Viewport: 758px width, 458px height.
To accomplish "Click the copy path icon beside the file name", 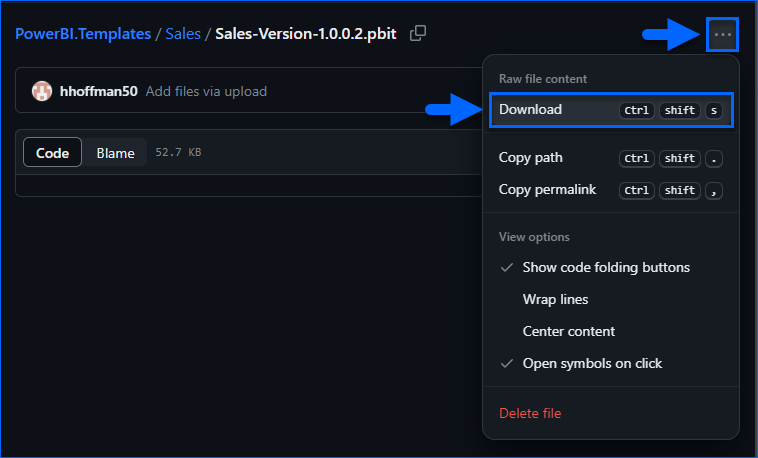I will click(x=418, y=33).
